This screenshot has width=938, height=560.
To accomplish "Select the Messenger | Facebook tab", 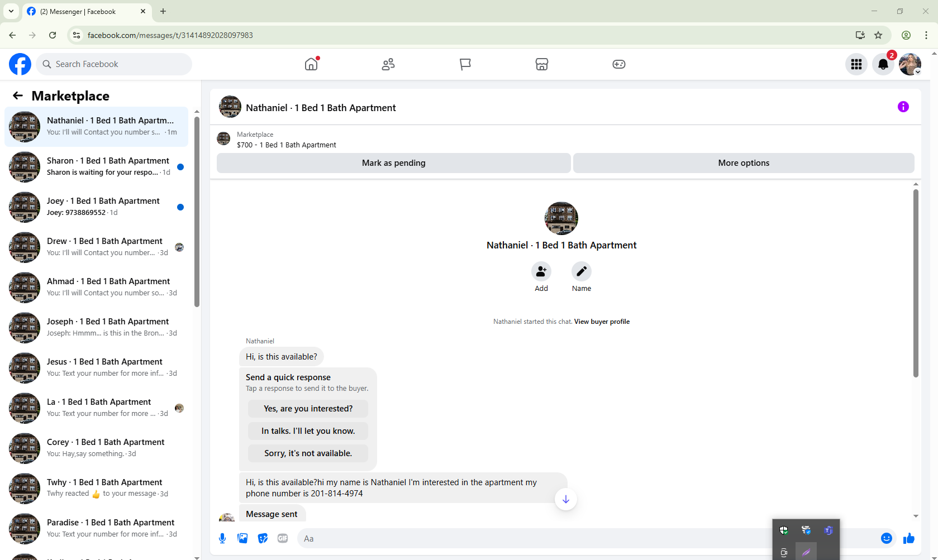I will [x=87, y=11].
